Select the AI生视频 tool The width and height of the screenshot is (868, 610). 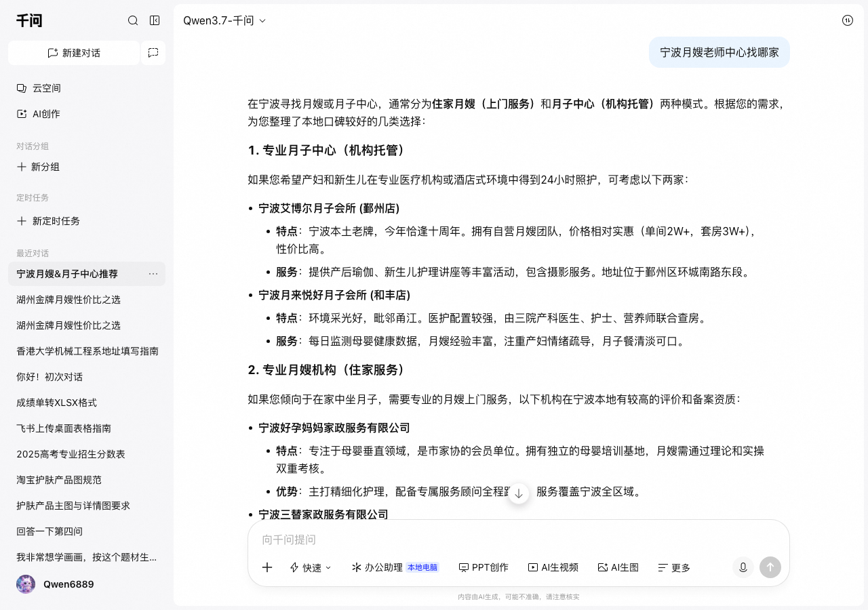[x=553, y=567]
